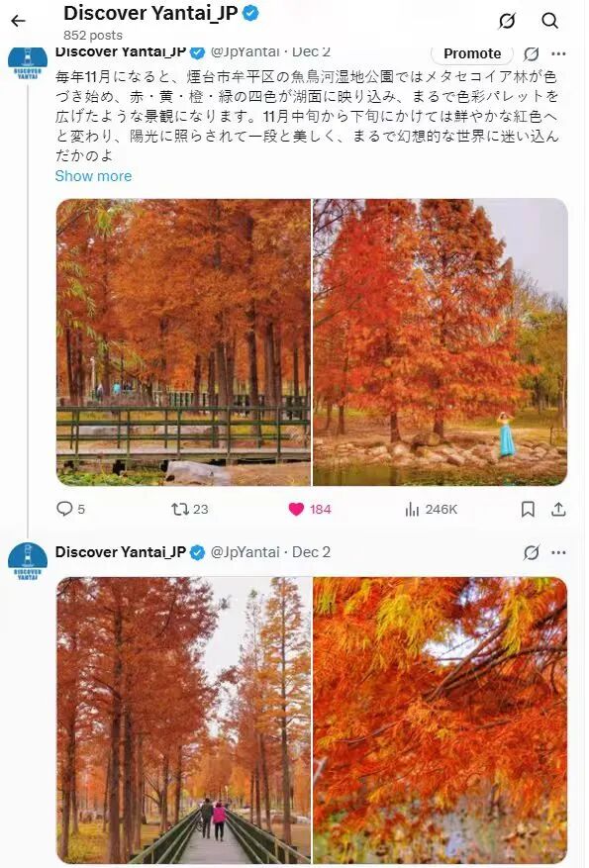The width and height of the screenshot is (589, 868).
Task: View analytics showing 246K views
Action: click(432, 509)
